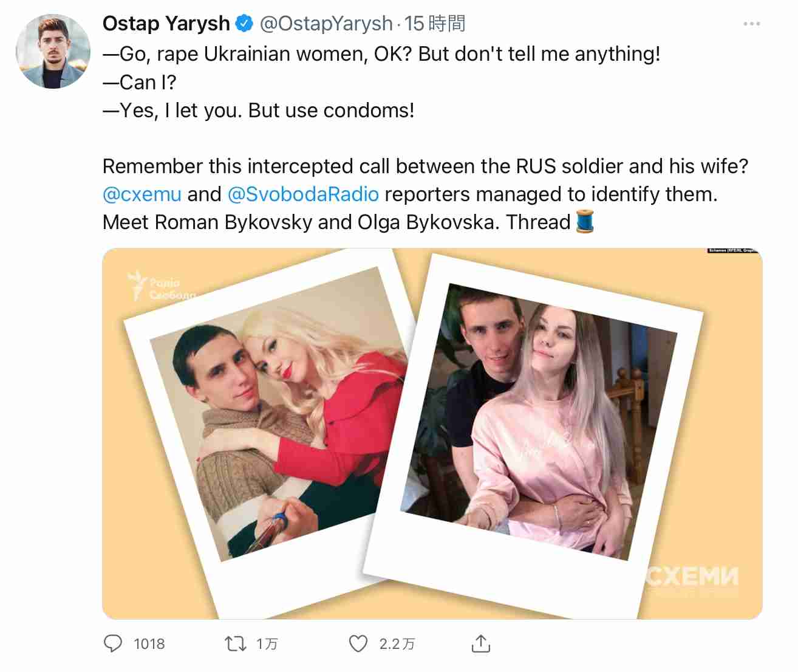Click the 1018 reply count
The height and width of the screenshot is (672, 798).
(x=149, y=644)
